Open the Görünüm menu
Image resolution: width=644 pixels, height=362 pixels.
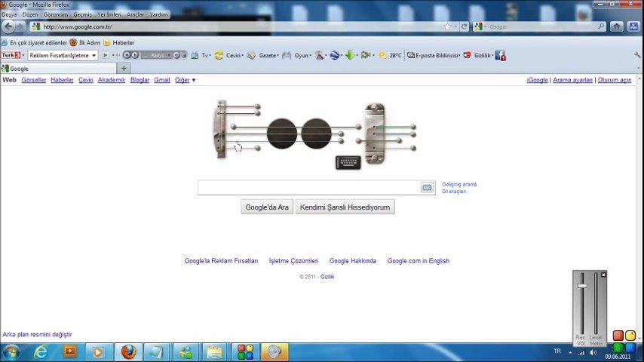tap(56, 14)
